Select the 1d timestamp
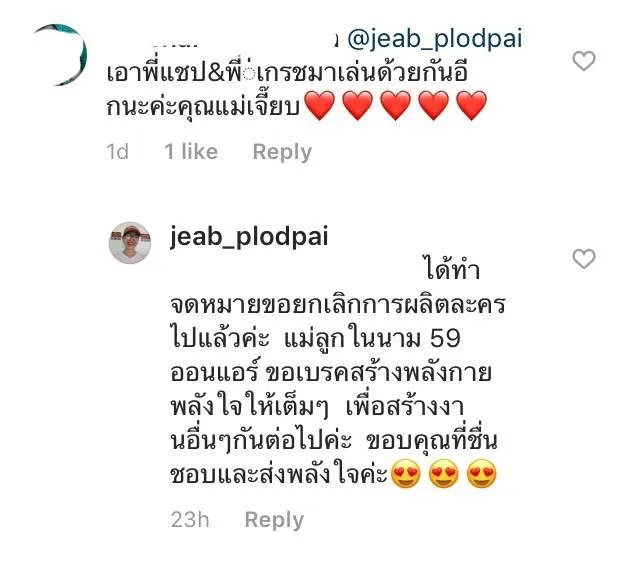 coord(118,152)
